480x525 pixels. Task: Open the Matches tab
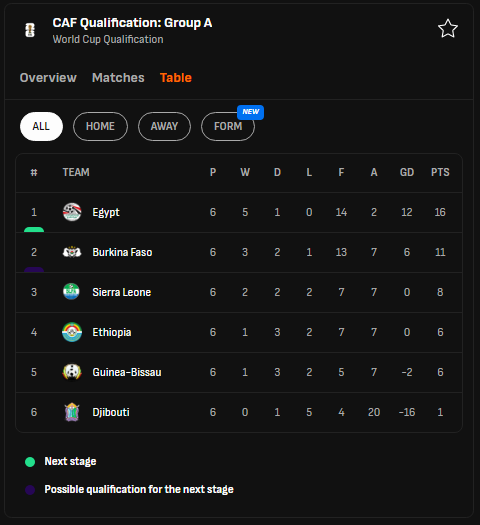tap(118, 78)
